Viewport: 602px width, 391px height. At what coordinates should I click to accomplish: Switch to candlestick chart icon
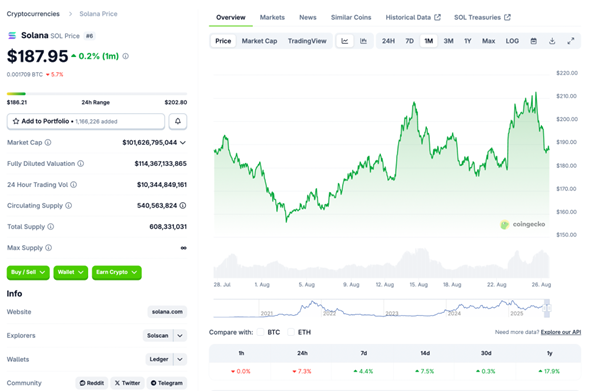click(363, 41)
